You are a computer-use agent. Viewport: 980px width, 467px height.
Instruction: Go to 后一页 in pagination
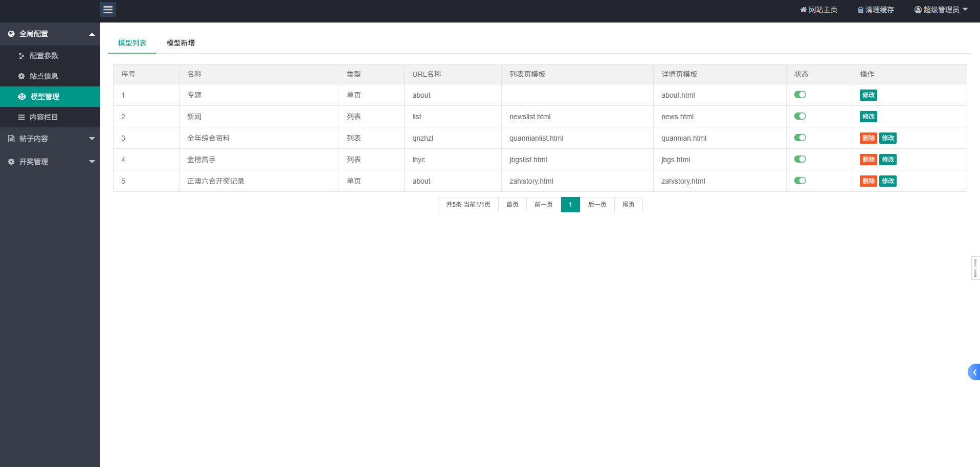[x=597, y=205]
